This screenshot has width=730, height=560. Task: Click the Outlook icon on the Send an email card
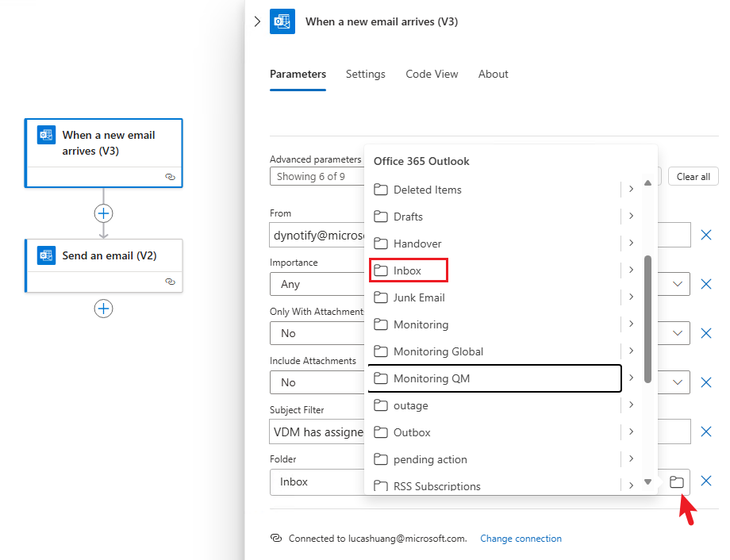point(47,255)
